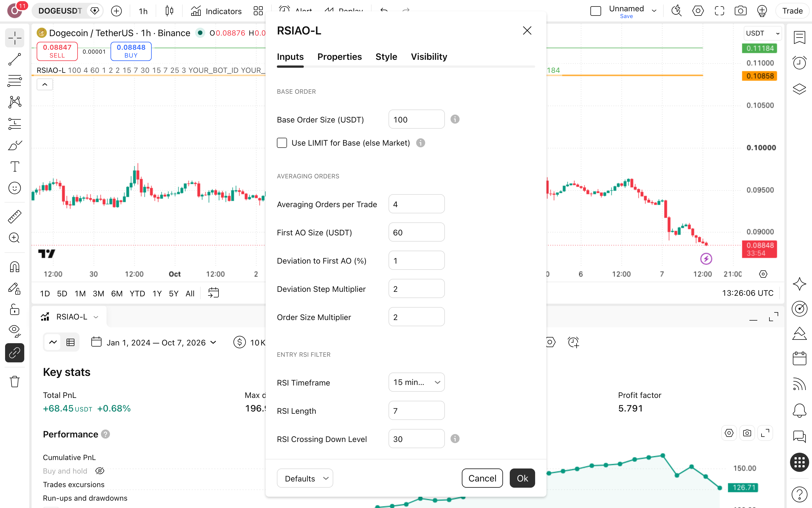
Task: Select the ruler measure tool
Action: pyautogui.click(x=14, y=217)
